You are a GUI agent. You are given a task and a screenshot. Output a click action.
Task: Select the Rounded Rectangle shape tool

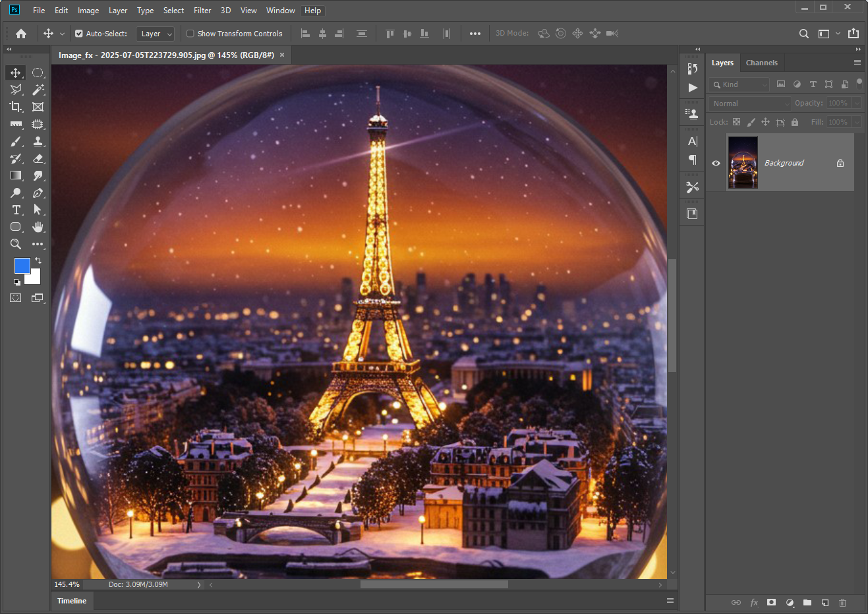pyautogui.click(x=16, y=227)
